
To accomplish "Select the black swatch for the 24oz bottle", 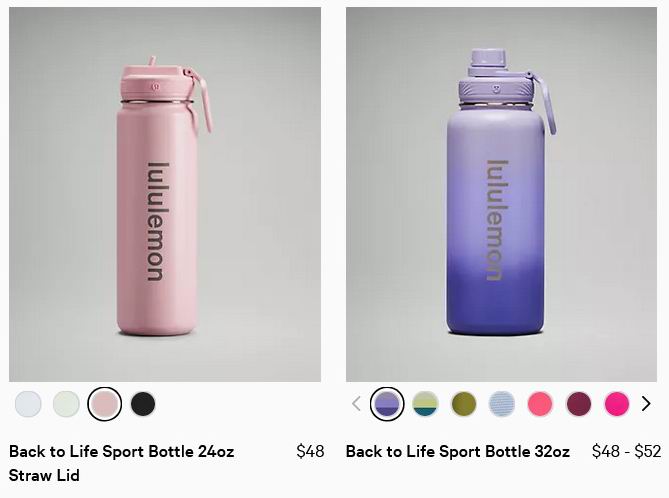I will click(143, 404).
